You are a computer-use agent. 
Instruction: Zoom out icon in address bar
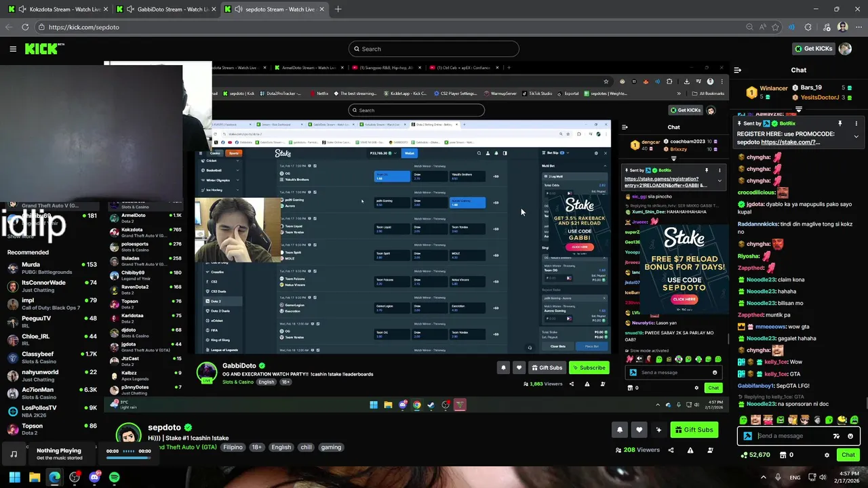coord(749,27)
